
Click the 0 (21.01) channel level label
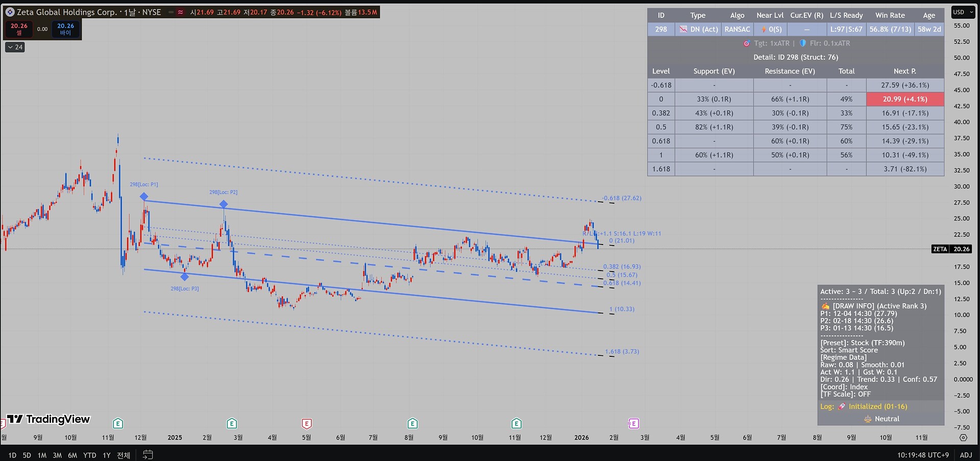(622, 240)
